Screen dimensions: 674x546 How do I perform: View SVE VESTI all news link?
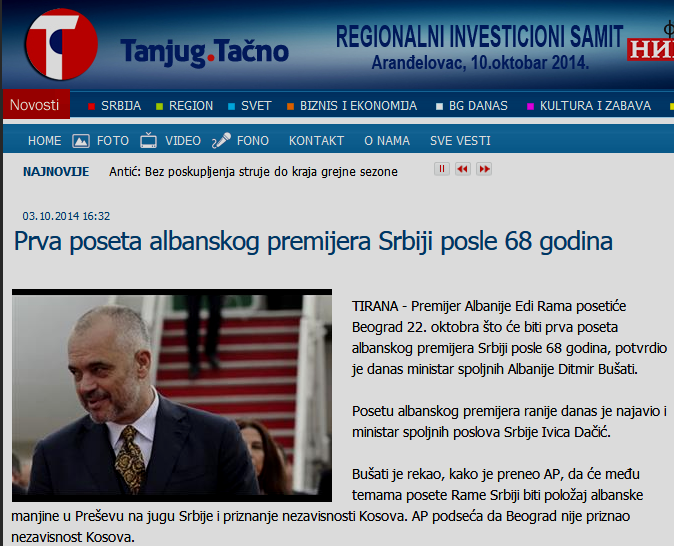460,141
